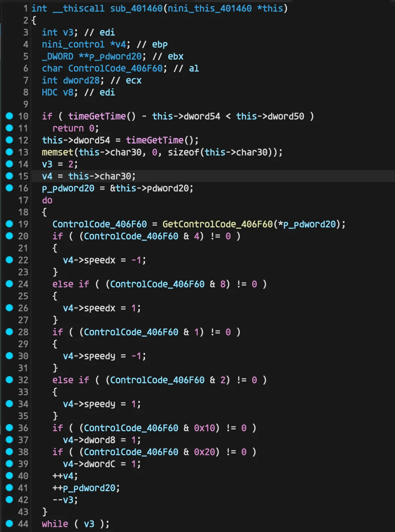Select this->dword50 on line 10

(x=270, y=116)
